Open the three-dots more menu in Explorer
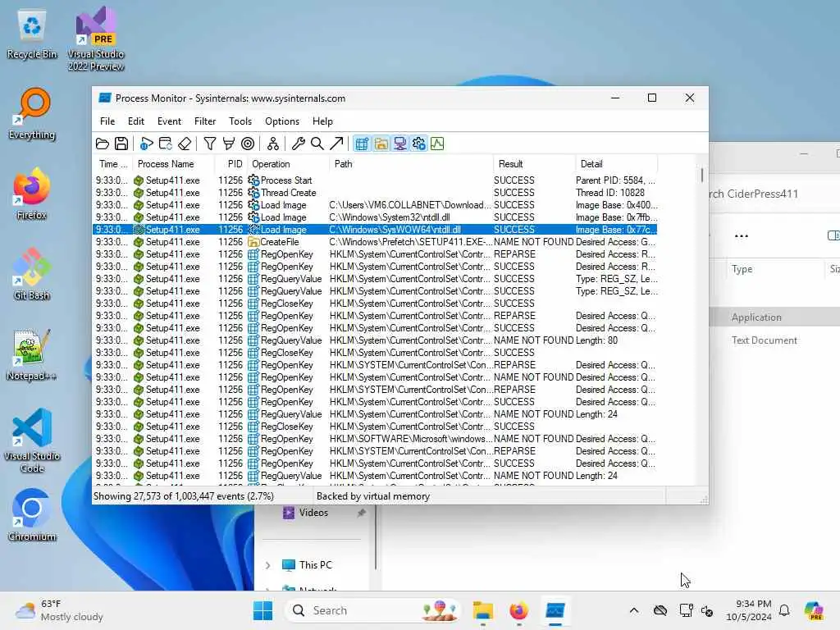This screenshot has width=840, height=630. tap(742, 235)
